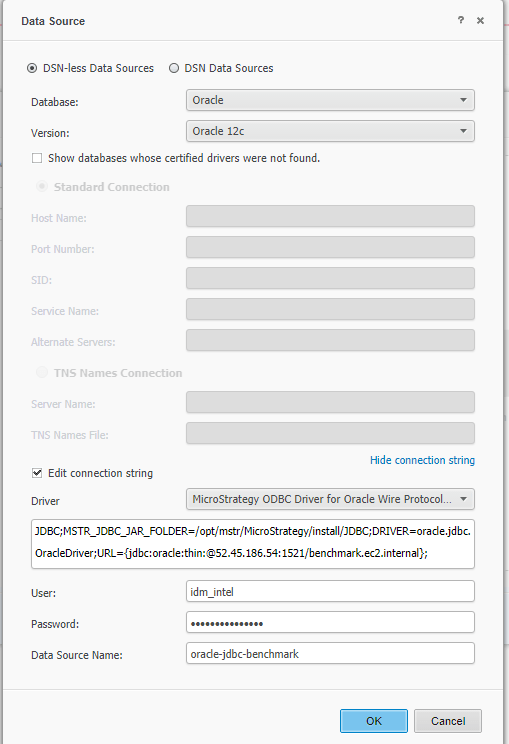Open the Driver dropdown list

pyautogui.click(x=330, y=499)
